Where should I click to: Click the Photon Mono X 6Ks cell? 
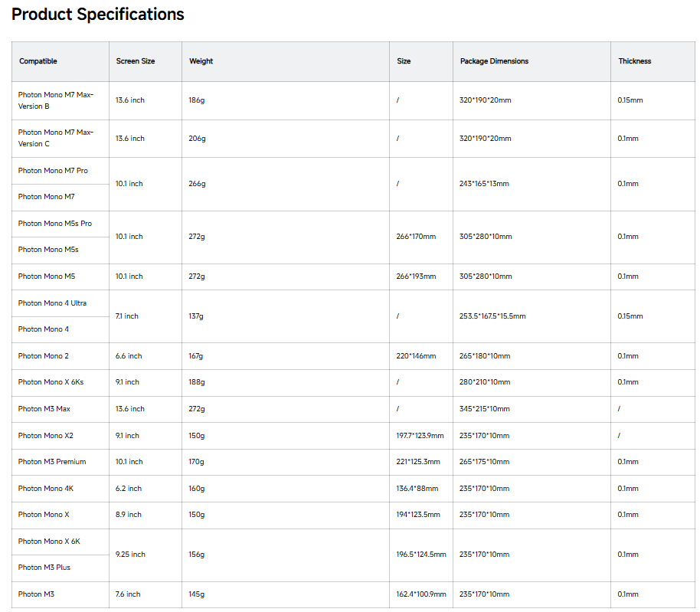click(x=51, y=382)
